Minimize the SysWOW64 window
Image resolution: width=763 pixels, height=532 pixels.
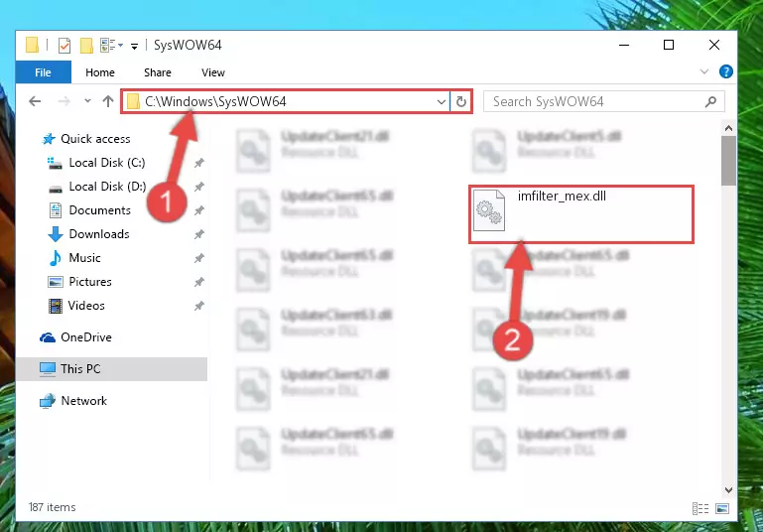tap(624, 45)
